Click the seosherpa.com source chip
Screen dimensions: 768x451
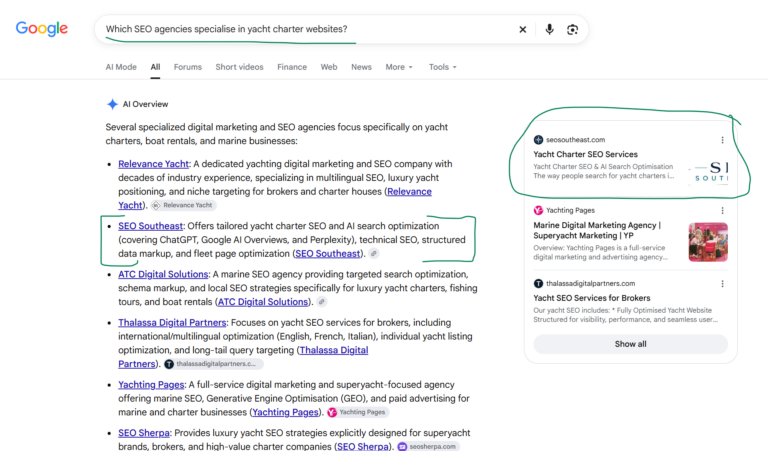pos(428,447)
